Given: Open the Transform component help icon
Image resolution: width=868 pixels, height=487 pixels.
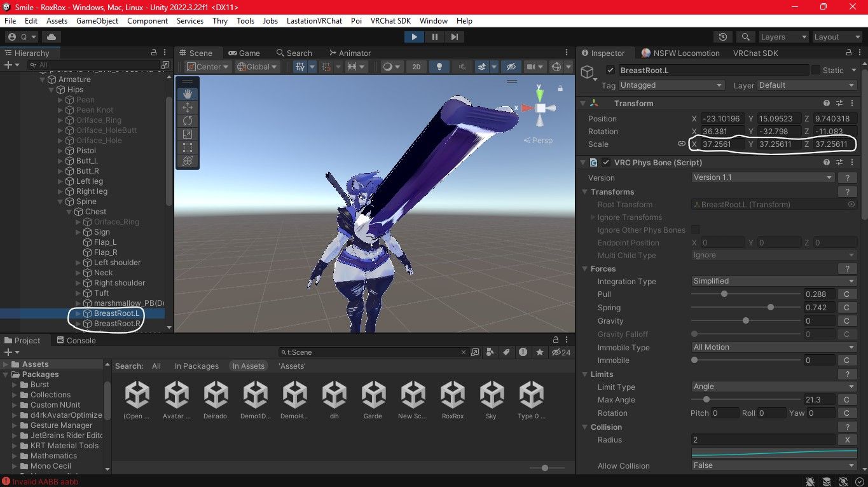Looking at the screenshot, I should 827,103.
